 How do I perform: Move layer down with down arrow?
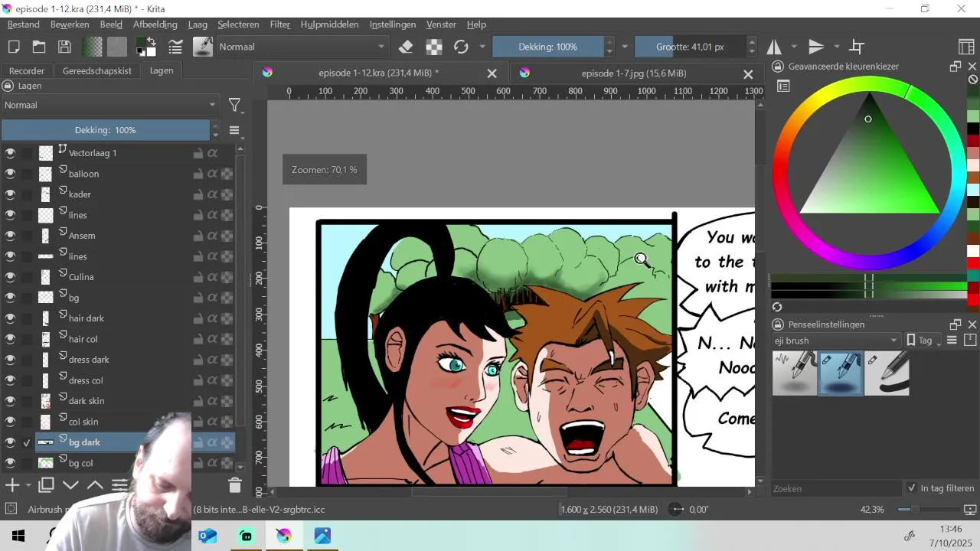pos(70,485)
